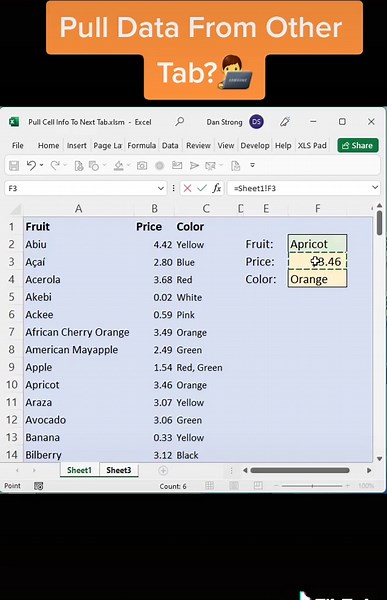Cancel formula entry with the red X

point(187,188)
